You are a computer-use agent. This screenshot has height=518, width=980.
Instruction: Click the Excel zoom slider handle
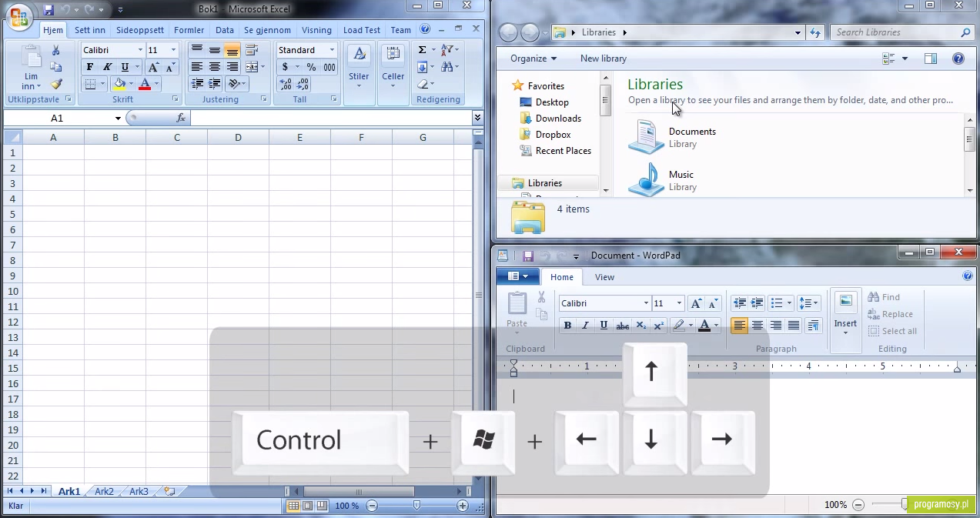pyautogui.click(x=416, y=506)
